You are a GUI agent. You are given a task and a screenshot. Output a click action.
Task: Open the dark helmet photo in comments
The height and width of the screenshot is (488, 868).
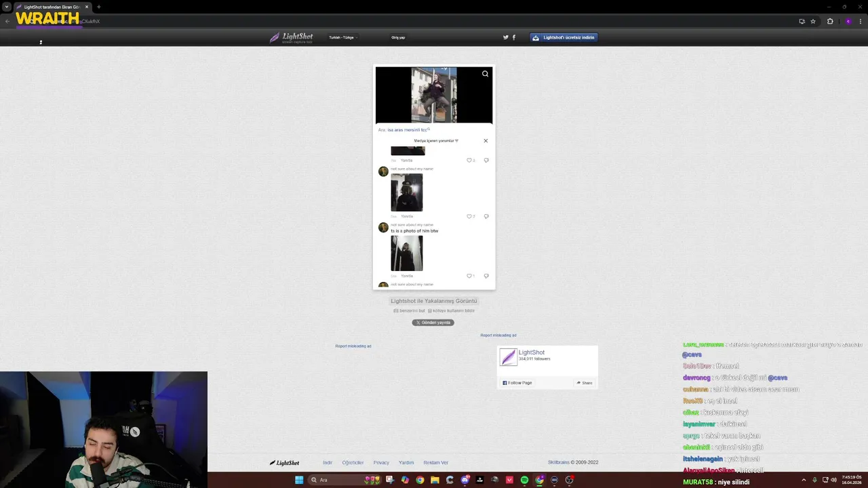[x=406, y=192]
